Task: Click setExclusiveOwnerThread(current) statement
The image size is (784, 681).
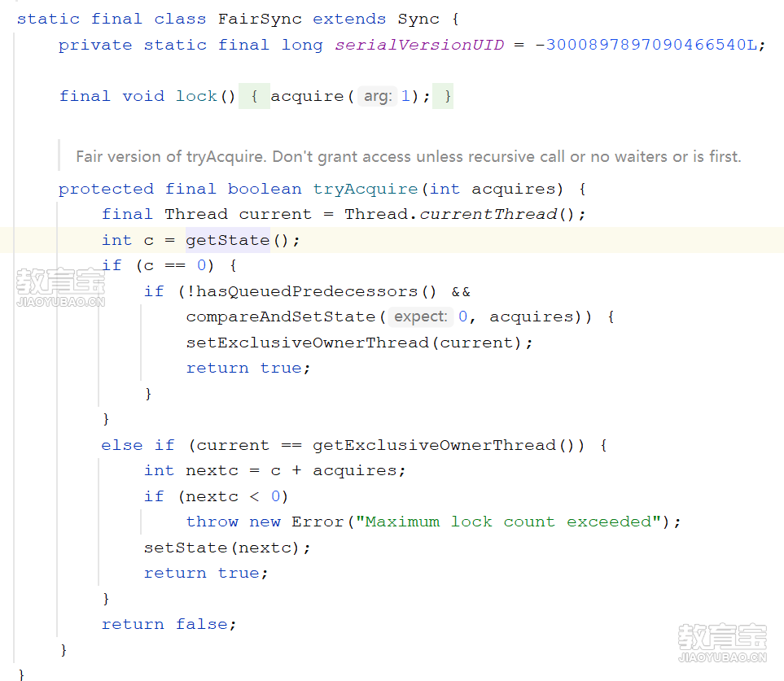Action: (359, 343)
